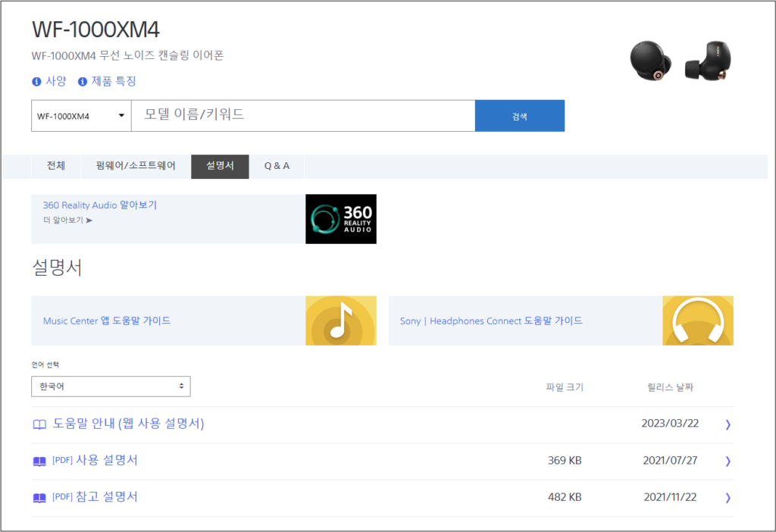Open 도움말 안내 (웹 사용 설명서)
776x532 pixels.
pos(128,424)
